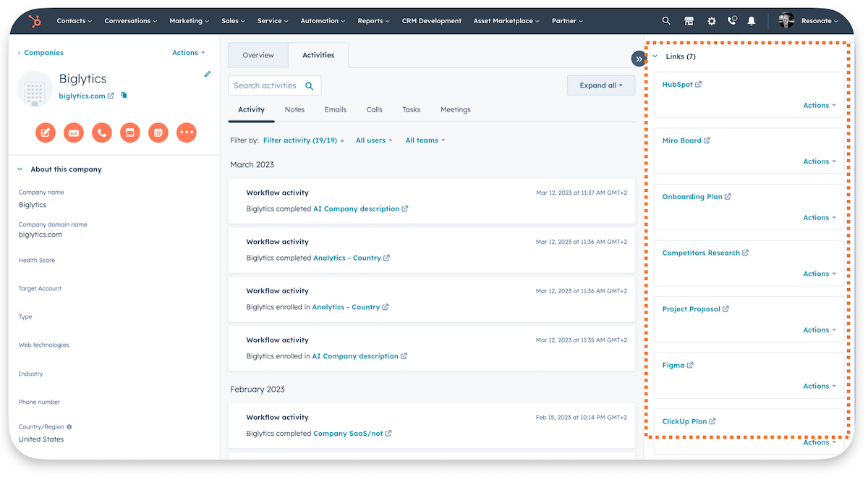Collapse the right sidebar with double-arrow button
868x480 pixels.
coord(639,59)
